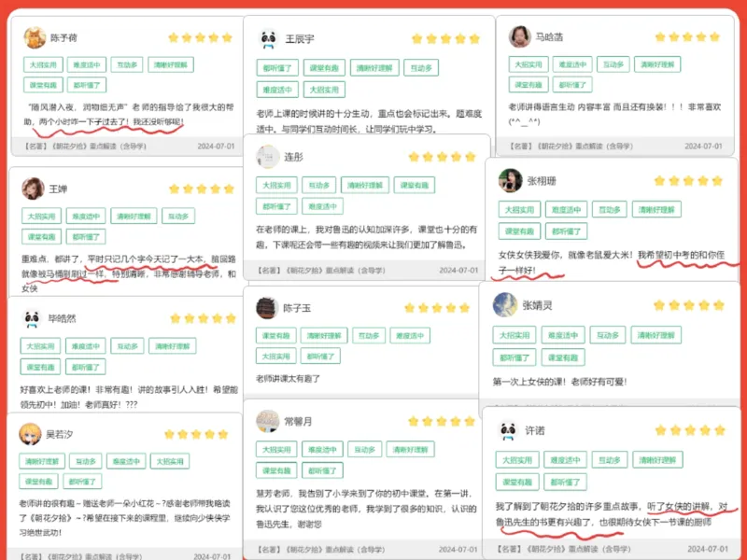Select the 都听懂了 tag on 王辰宇's review

pos(277,68)
